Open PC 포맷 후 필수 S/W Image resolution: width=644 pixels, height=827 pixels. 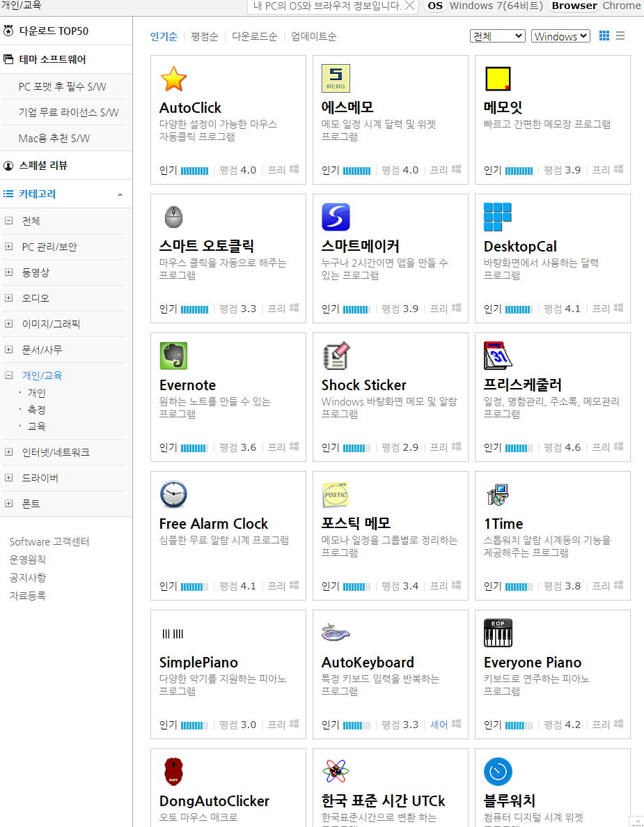pos(62,86)
